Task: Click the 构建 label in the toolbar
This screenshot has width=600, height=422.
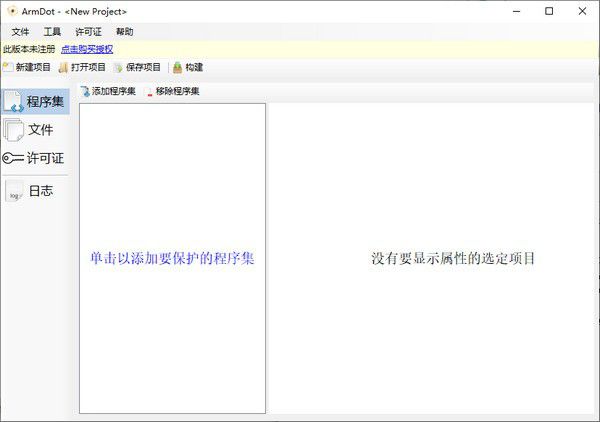Action: pos(194,67)
